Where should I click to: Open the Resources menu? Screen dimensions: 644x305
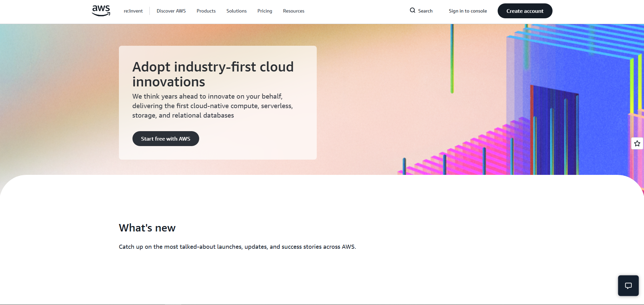294,11
